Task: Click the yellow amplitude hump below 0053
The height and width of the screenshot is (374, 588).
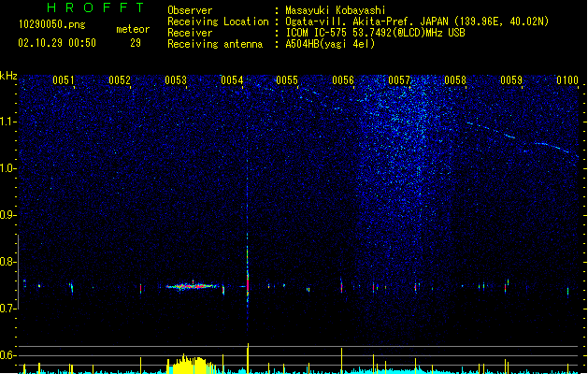Action: pos(192,364)
